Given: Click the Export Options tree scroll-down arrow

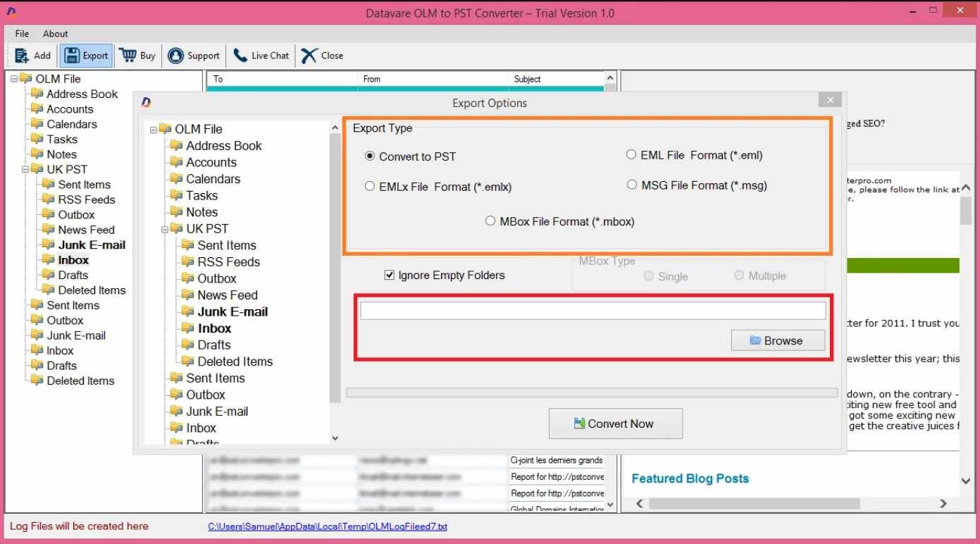Looking at the screenshot, I should 335,438.
